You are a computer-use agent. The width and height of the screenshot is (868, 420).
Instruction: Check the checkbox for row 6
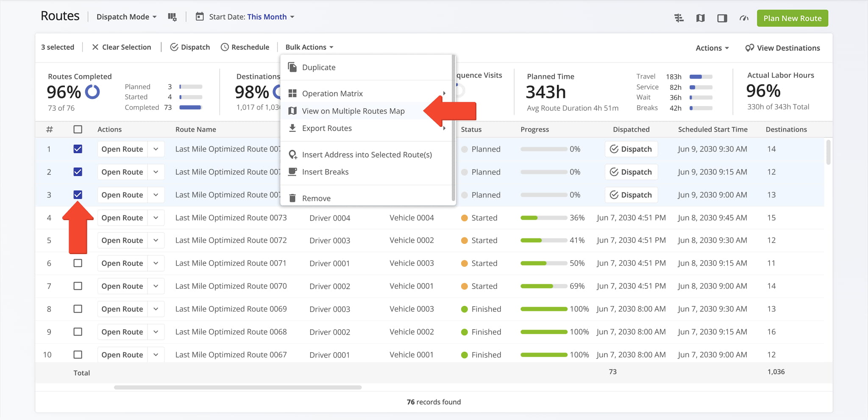tap(78, 263)
